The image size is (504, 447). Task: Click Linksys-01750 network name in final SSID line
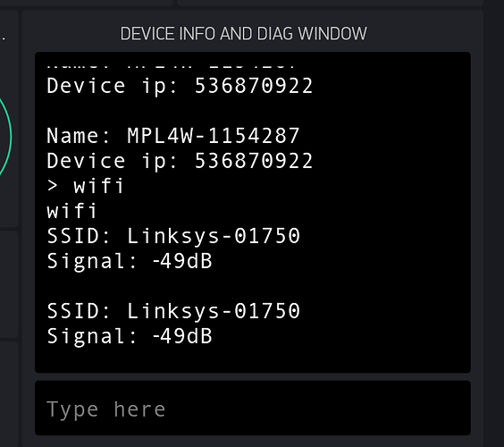point(214,311)
